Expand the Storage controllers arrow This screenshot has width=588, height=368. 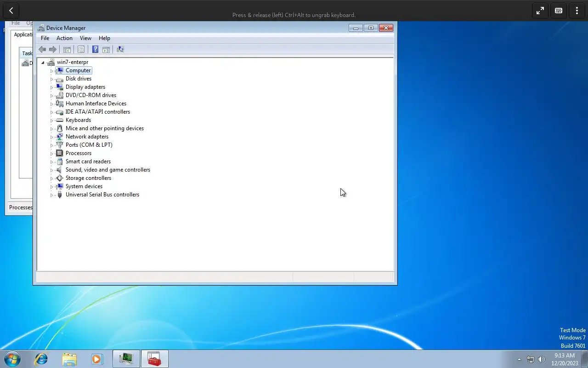point(51,178)
